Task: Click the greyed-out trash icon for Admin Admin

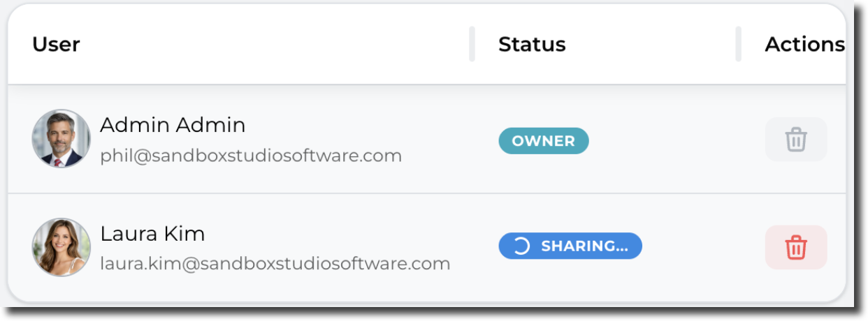Action: [796, 140]
